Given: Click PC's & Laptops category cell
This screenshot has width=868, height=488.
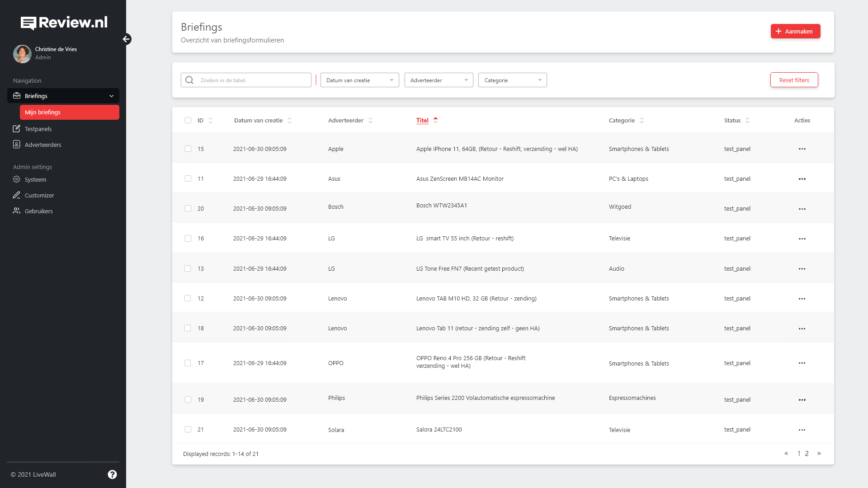Looking at the screenshot, I should click(x=628, y=178).
